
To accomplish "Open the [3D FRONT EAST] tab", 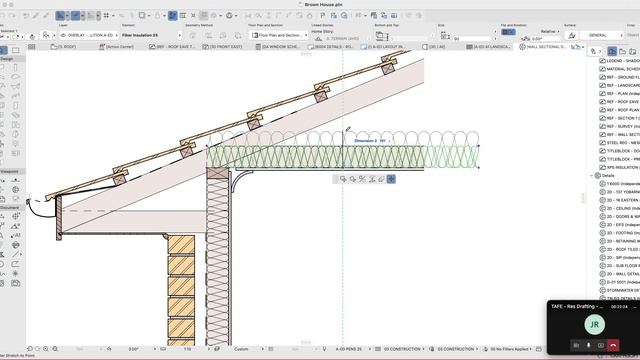I will coord(223,47).
